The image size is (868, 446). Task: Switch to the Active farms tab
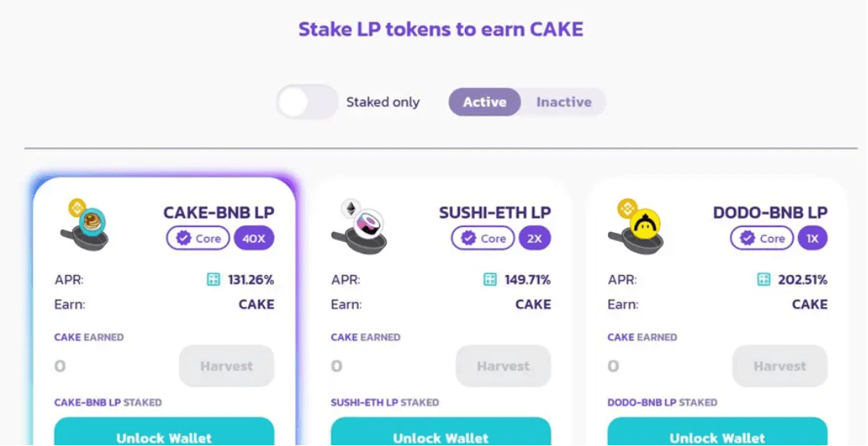(x=485, y=102)
